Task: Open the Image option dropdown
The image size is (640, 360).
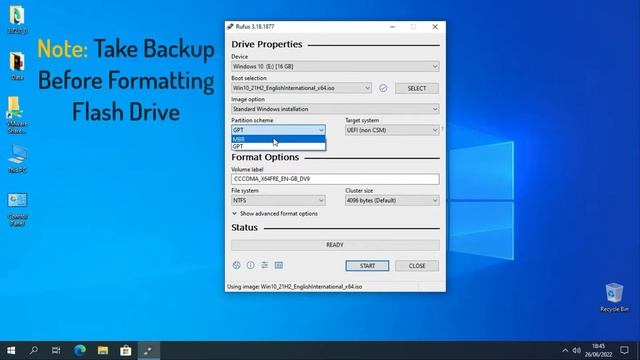Action: point(335,109)
